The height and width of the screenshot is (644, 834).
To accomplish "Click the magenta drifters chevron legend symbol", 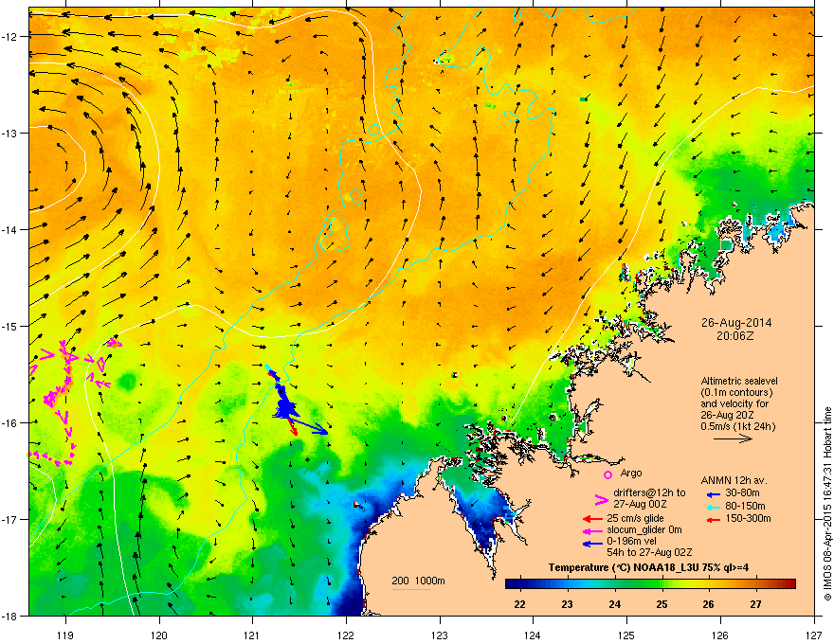I will point(601,500).
